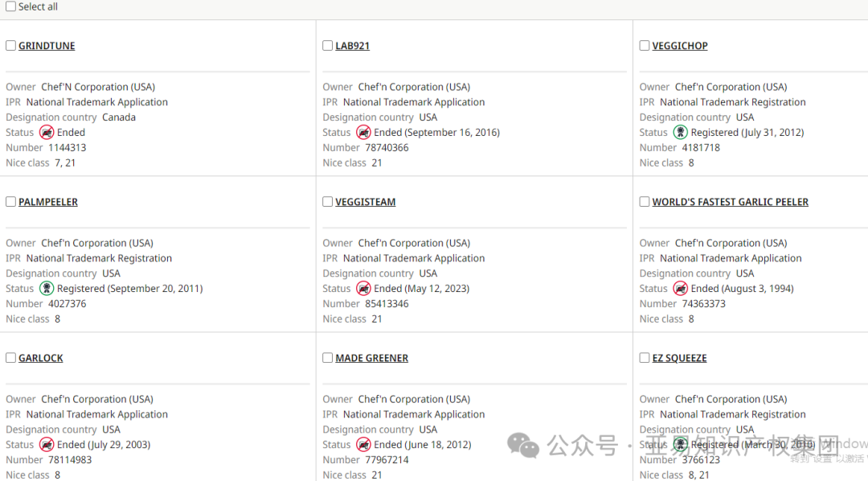The width and height of the screenshot is (868, 481).
Task: Tick the Select all checkbox
Action: [10, 6]
